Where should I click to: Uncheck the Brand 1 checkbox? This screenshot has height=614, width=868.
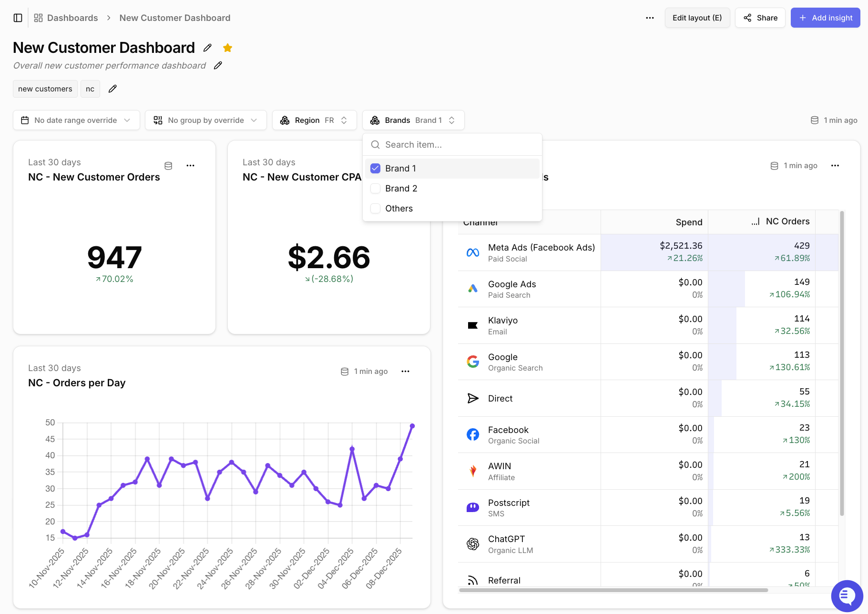pos(376,168)
